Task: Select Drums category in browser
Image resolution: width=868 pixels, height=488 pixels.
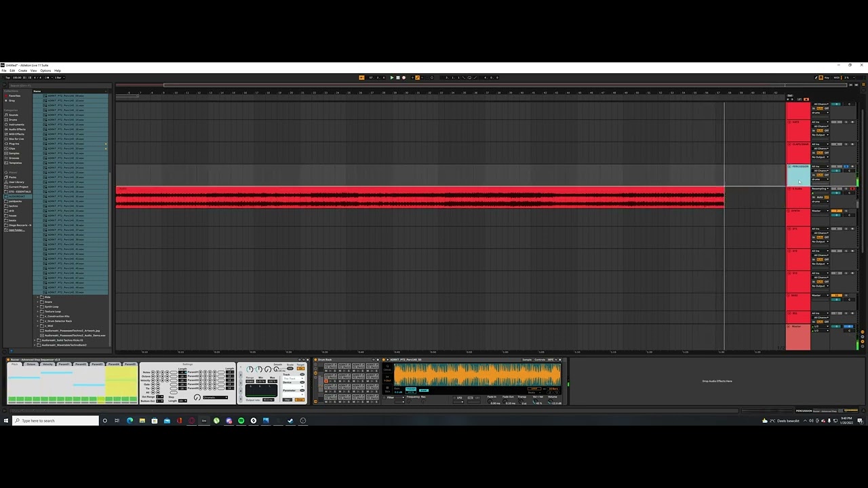Action: tap(13, 120)
